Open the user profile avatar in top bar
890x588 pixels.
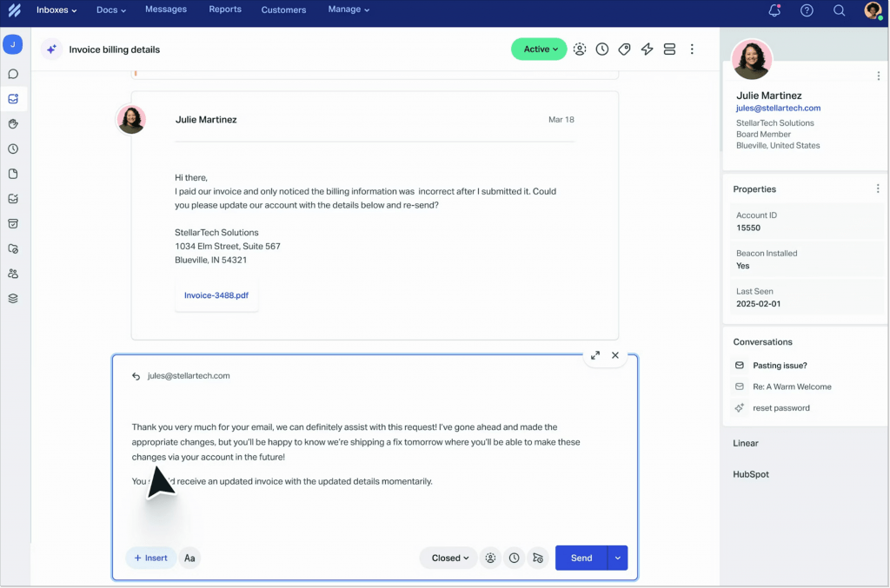click(873, 10)
